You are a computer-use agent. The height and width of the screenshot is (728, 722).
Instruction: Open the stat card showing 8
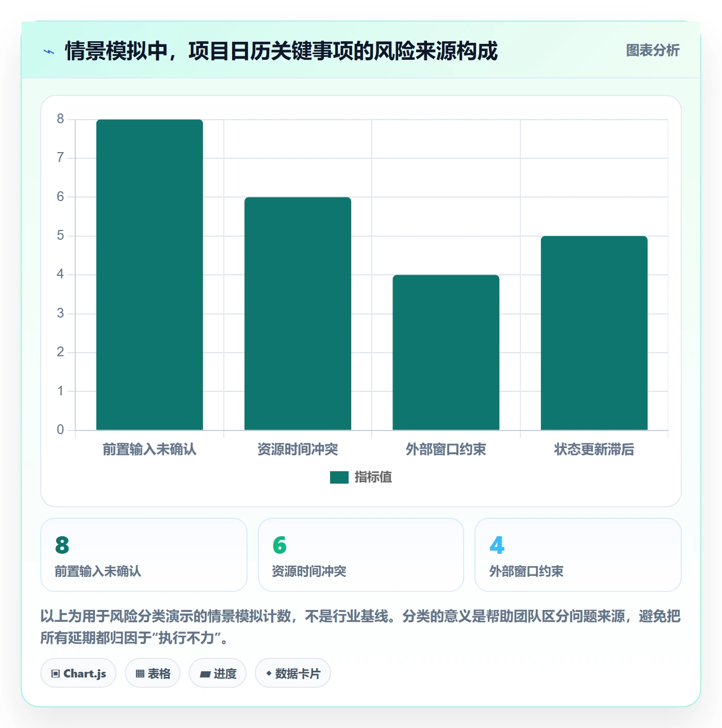coord(144,555)
